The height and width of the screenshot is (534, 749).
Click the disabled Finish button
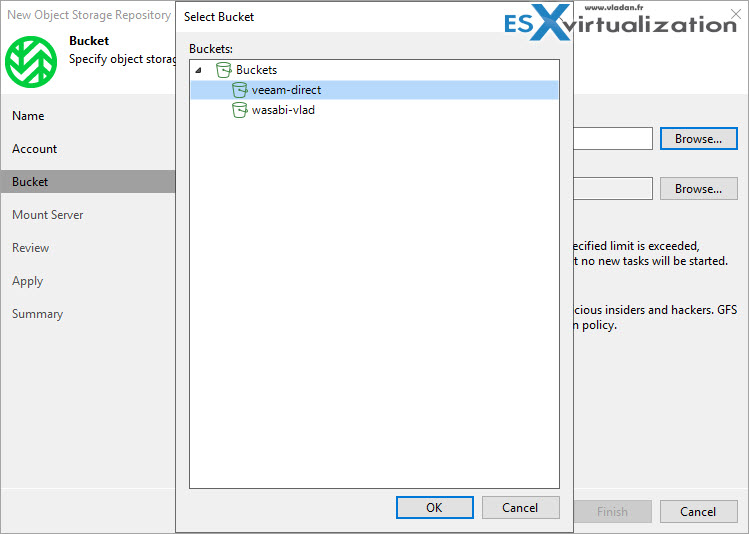coord(613,512)
